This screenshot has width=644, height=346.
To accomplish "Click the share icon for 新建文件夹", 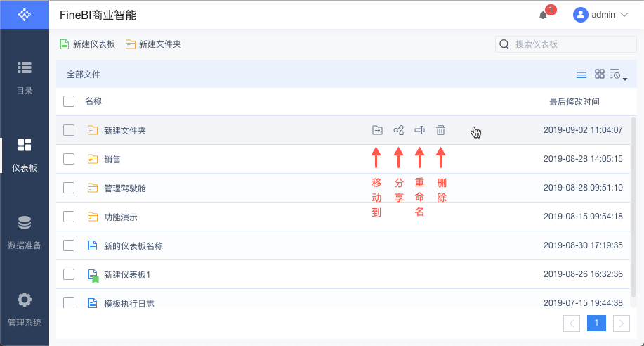I will (398, 130).
